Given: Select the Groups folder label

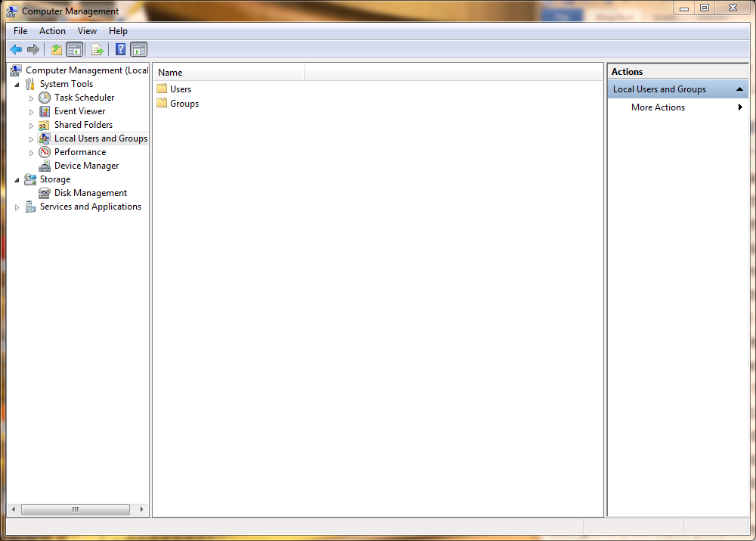Looking at the screenshot, I should click(184, 104).
